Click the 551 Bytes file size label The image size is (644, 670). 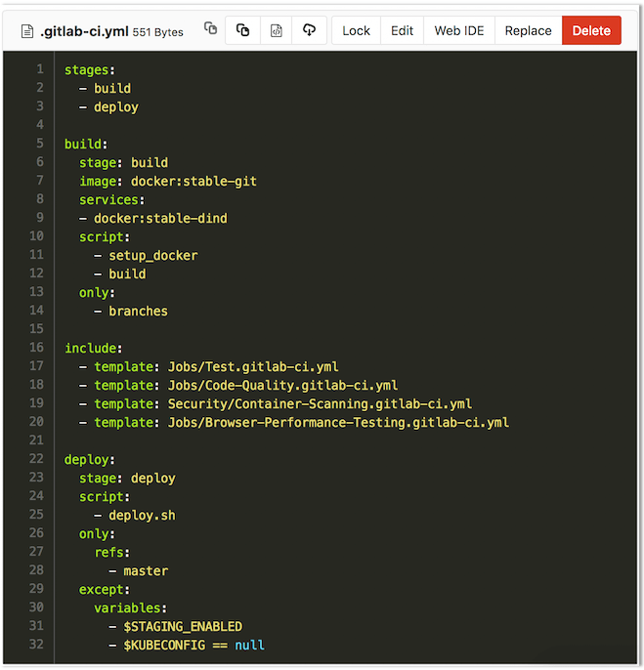(x=157, y=32)
